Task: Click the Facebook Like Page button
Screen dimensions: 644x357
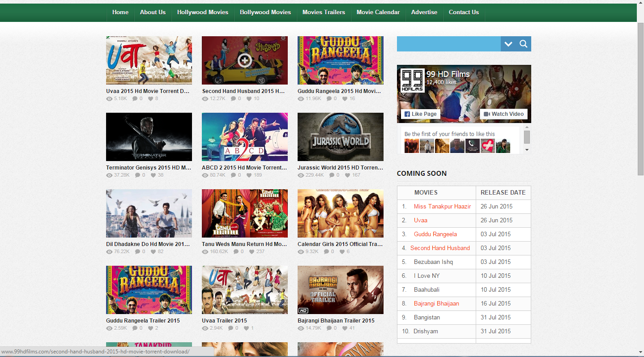Action: [x=421, y=114]
